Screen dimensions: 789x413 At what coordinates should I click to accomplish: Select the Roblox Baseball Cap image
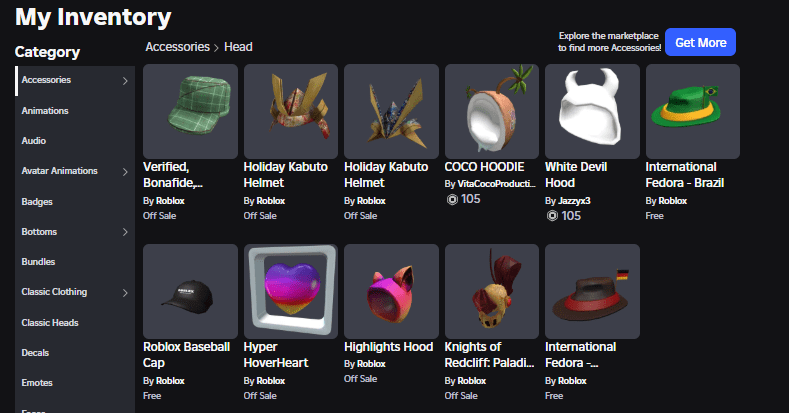tap(190, 291)
